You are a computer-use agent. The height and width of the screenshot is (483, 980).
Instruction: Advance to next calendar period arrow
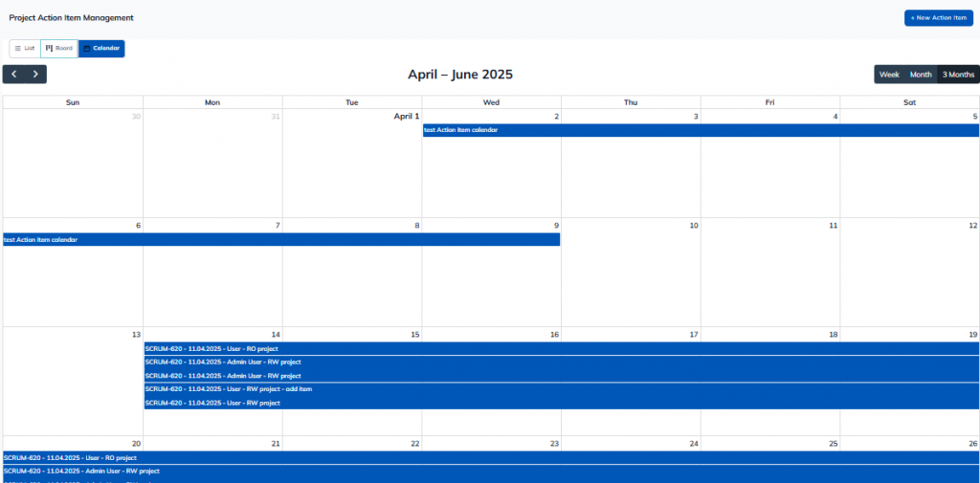click(x=35, y=75)
